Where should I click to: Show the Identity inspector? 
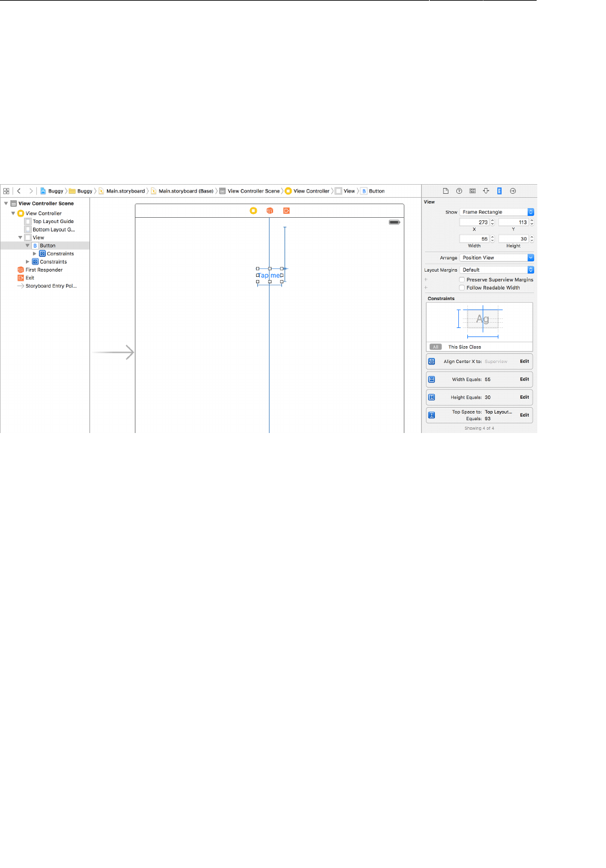472,191
